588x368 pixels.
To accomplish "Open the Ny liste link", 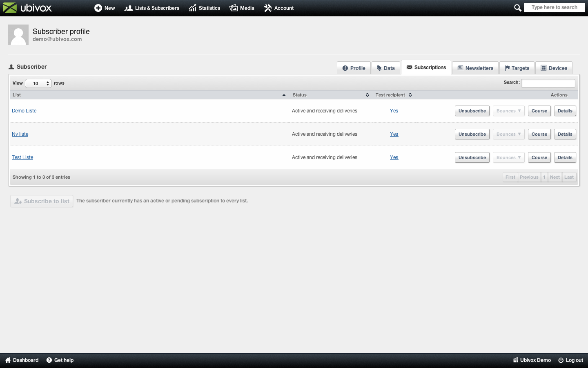I will pos(20,134).
